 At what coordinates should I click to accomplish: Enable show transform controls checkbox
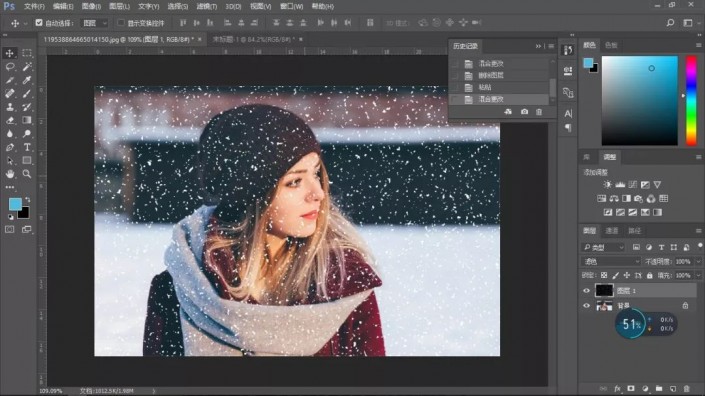click(120, 22)
